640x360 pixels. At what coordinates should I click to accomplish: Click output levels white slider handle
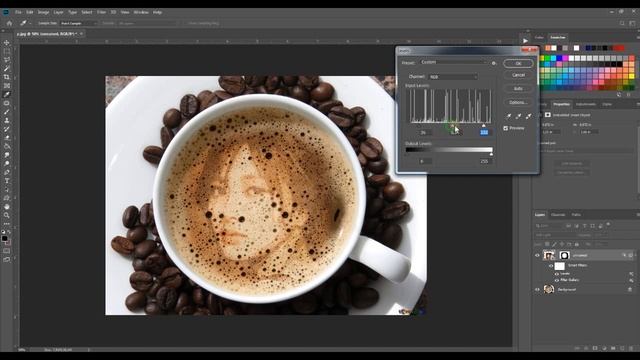(x=491, y=154)
